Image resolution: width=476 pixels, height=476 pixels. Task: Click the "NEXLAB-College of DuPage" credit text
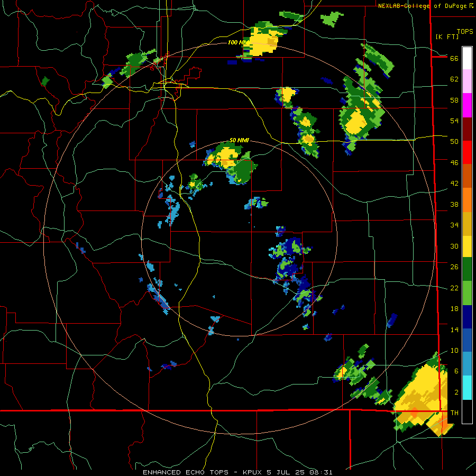[x=423, y=6]
